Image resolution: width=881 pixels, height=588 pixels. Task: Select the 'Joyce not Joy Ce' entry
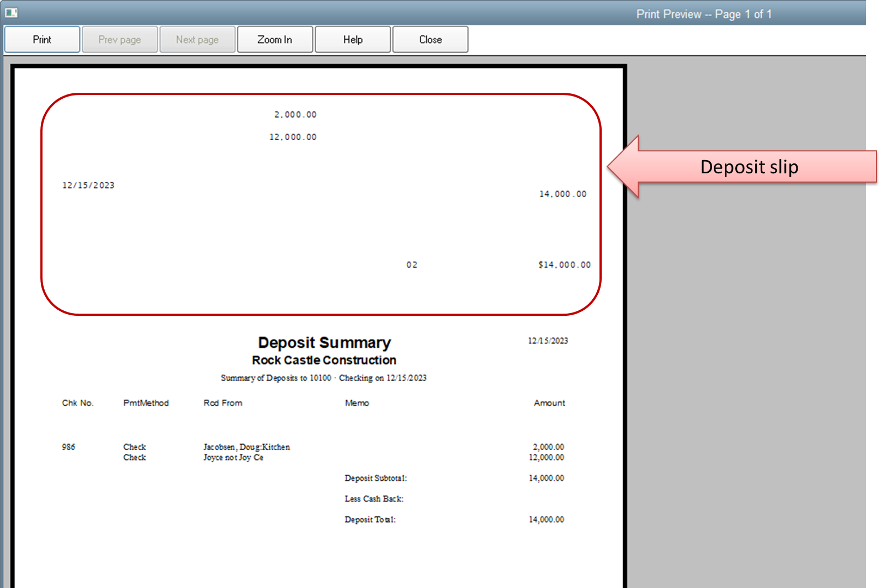[x=233, y=458]
